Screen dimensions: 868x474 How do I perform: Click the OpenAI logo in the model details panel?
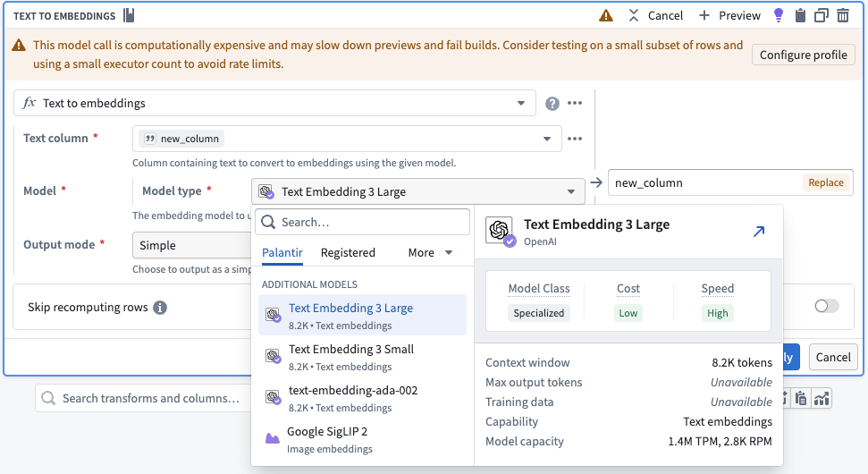coord(500,231)
